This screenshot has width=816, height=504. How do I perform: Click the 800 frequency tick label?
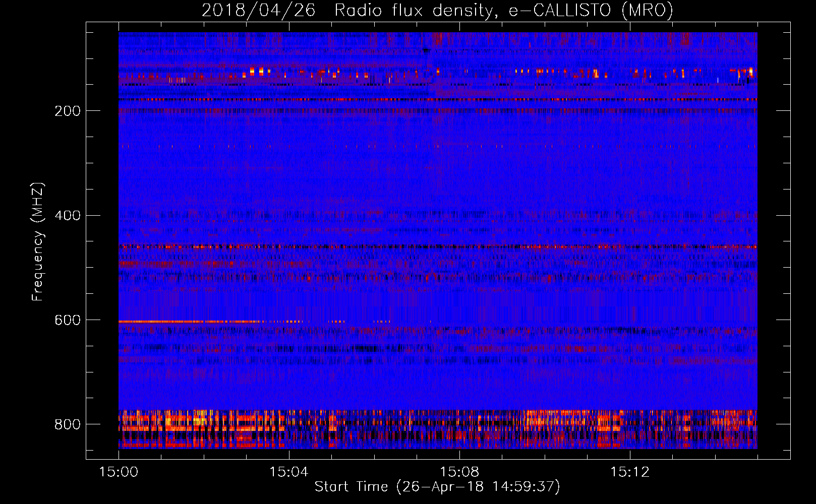click(x=68, y=424)
